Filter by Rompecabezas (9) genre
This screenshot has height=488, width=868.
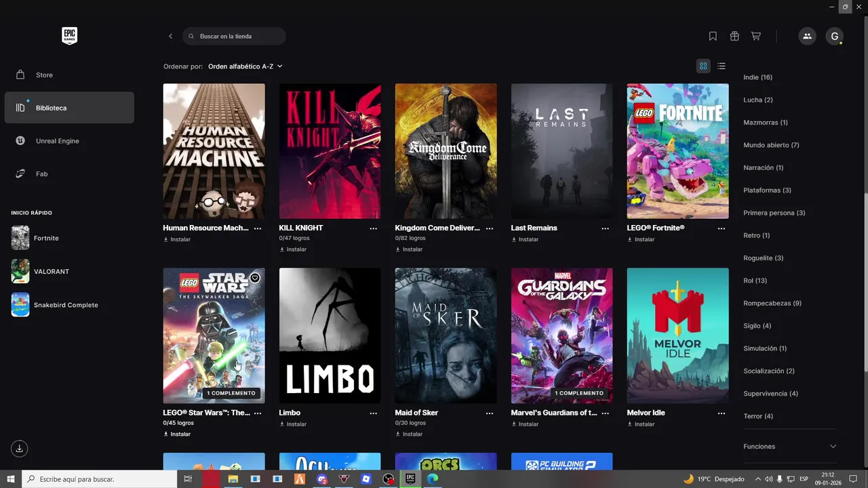(x=772, y=303)
